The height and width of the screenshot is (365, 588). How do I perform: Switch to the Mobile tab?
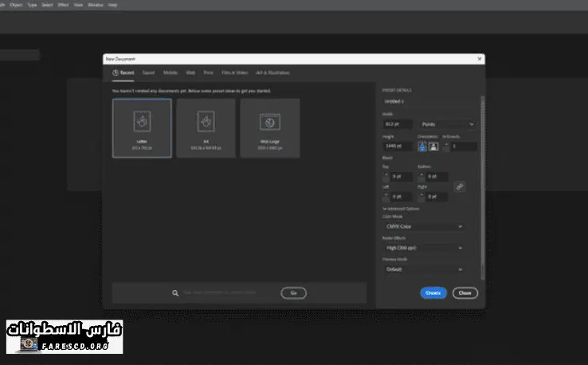tap(171, 73)
